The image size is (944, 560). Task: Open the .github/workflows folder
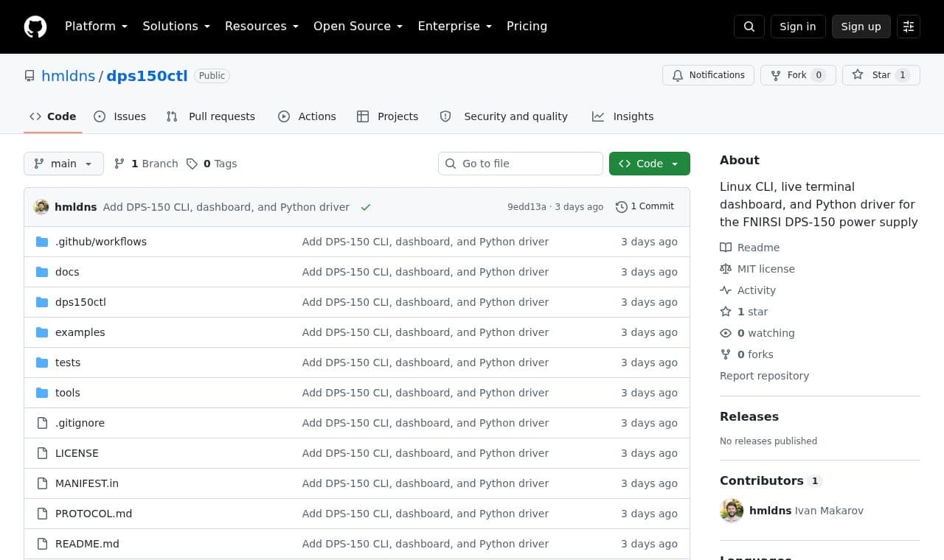(101, 242)
